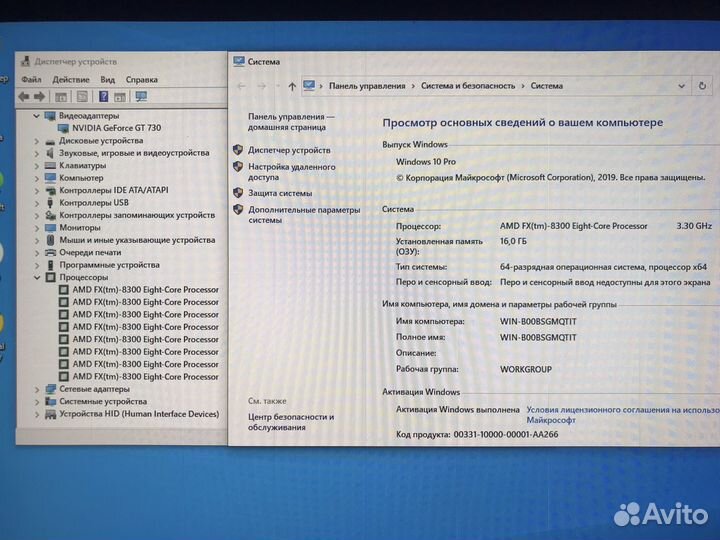
Task: Click the Up arrow in System window navigation
Action: (x=292, y=86)
